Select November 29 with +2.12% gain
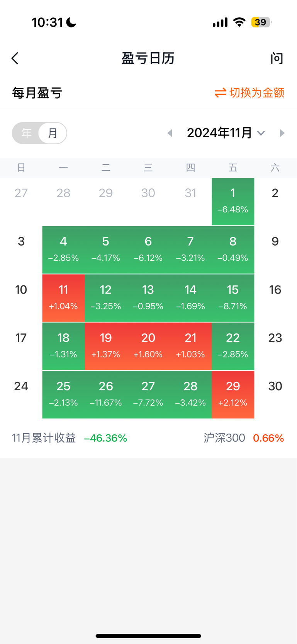297x644 pixels. point(233,395)
